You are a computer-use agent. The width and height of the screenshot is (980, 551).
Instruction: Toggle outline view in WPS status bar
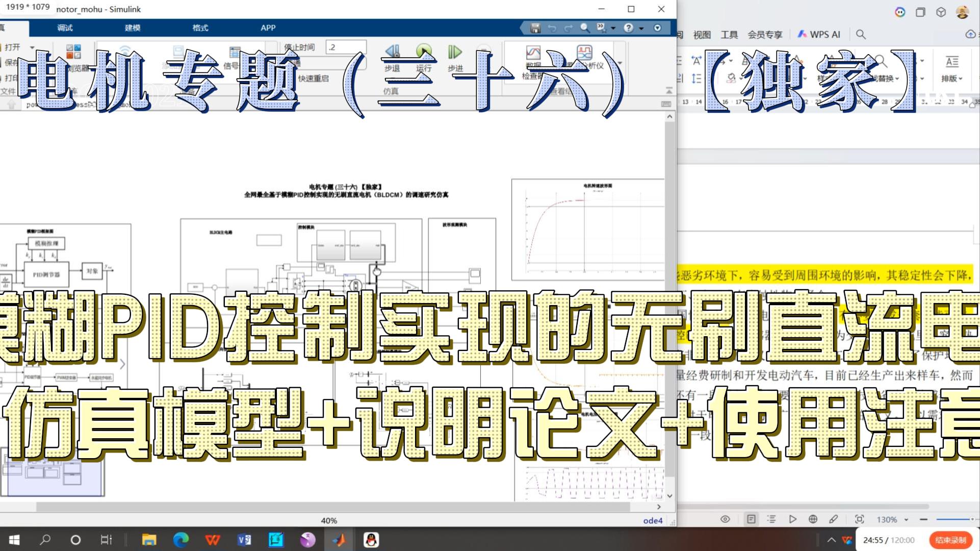tap(771, 519)
